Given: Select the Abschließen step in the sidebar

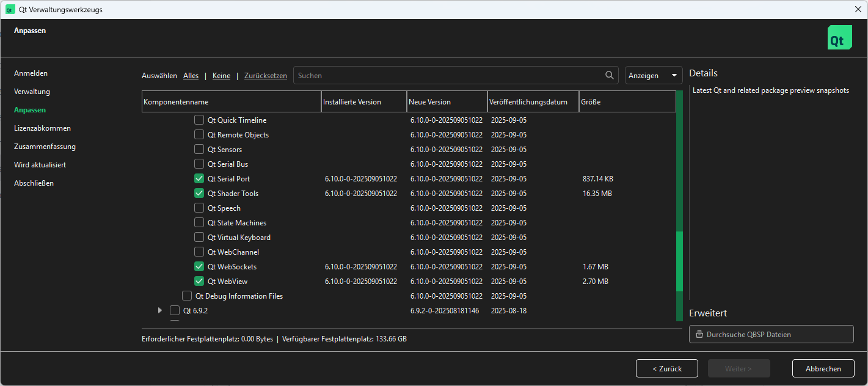Looking at the screenshot, I should [x=34, y=183].
